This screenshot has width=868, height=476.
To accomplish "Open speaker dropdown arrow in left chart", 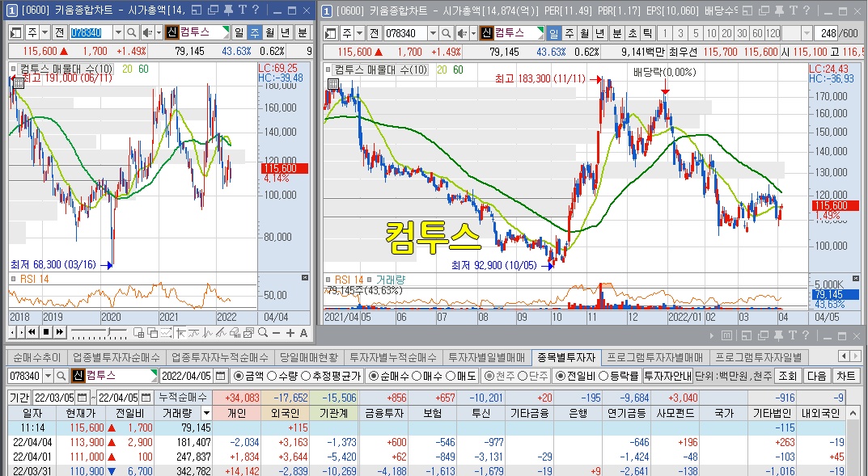I will click(x=159, y=32).
